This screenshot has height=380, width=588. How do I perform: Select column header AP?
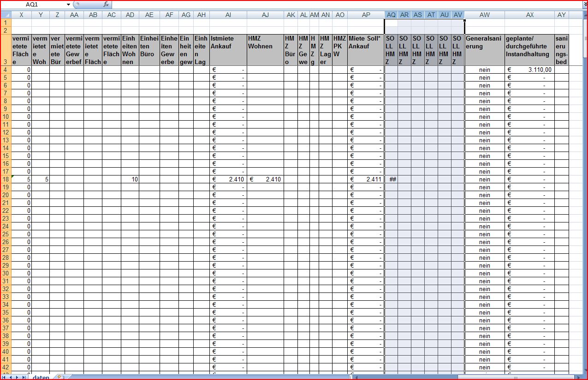click(366, 15)
